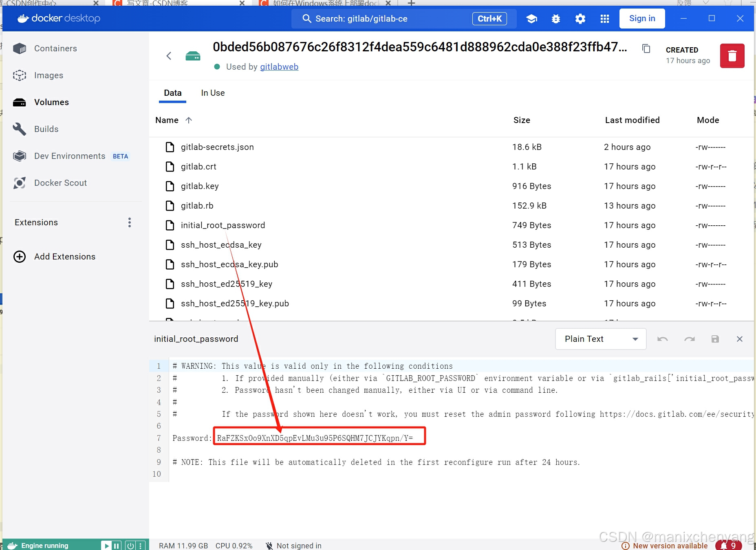Click the Sign in button

pyautogui.click(x=642, y=18)
